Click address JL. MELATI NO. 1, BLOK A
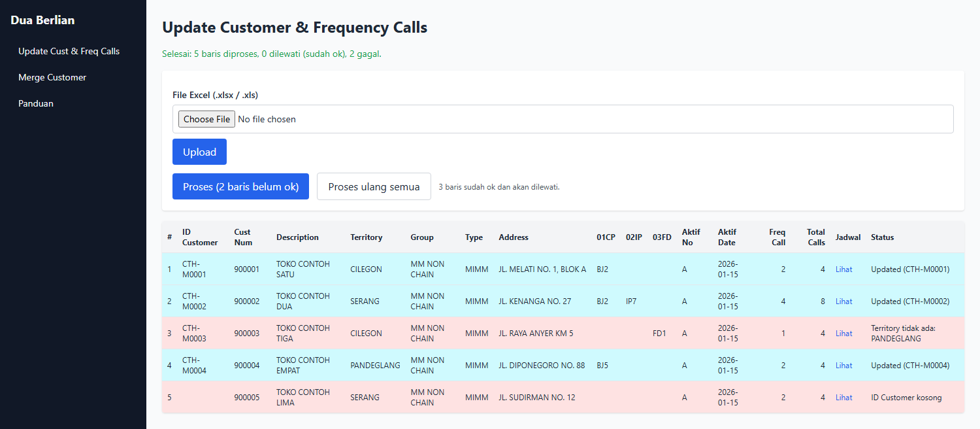The image size is (980, 429). (x=542, y=269)
